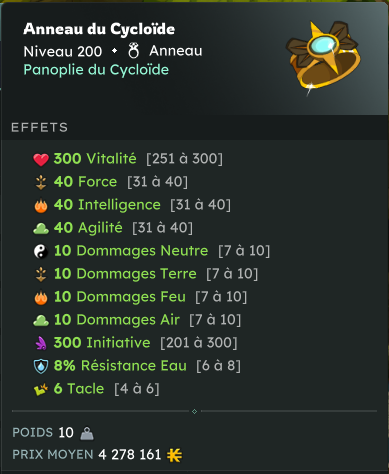Click the weight icon next to Poids
This screenshot has height=474, width=389.
pos(87,433)
